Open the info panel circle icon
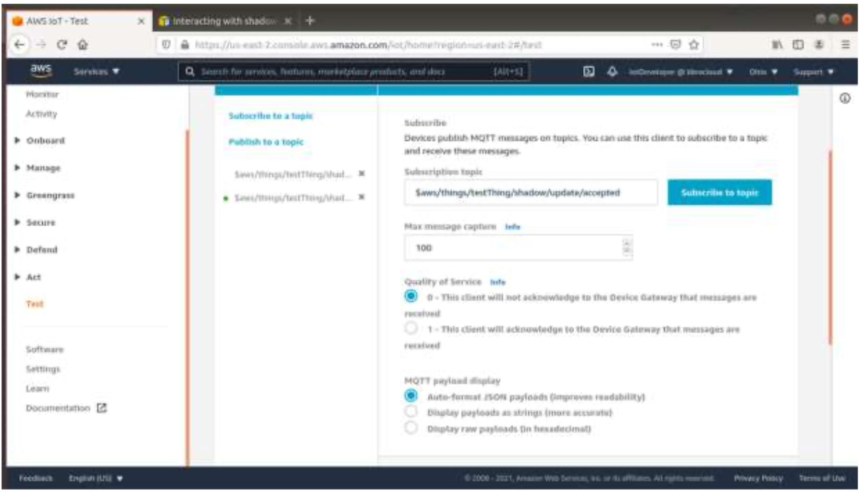The height and width of the screenshot is (494, 868). click(x=845, y=98)
